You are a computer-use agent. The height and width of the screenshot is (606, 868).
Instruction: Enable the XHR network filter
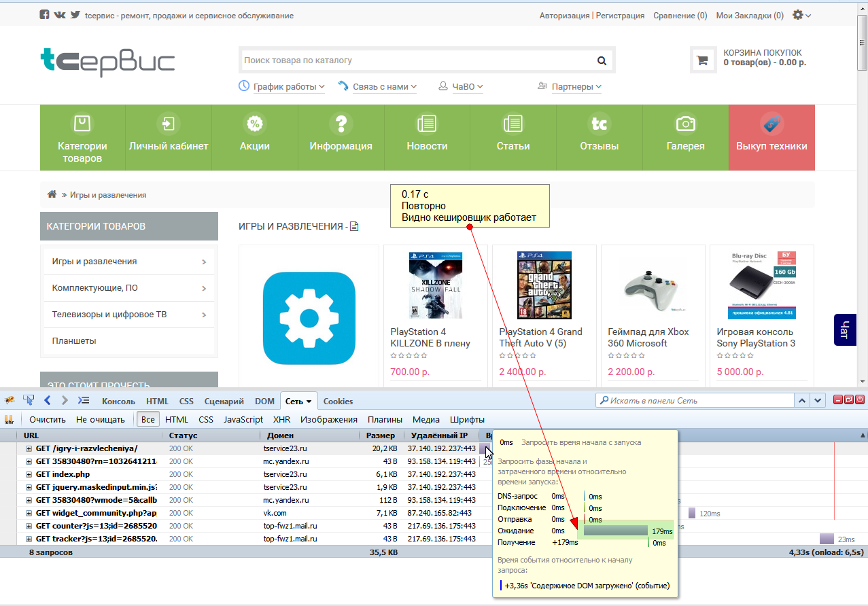pyautogui.click(x=281, y=419)
